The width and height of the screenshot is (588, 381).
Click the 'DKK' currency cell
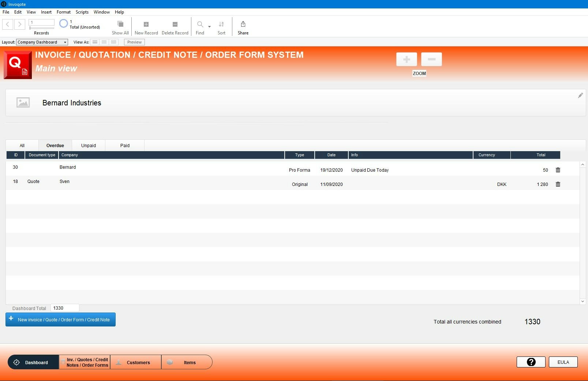pyautogui.click(x=502, y=184)
